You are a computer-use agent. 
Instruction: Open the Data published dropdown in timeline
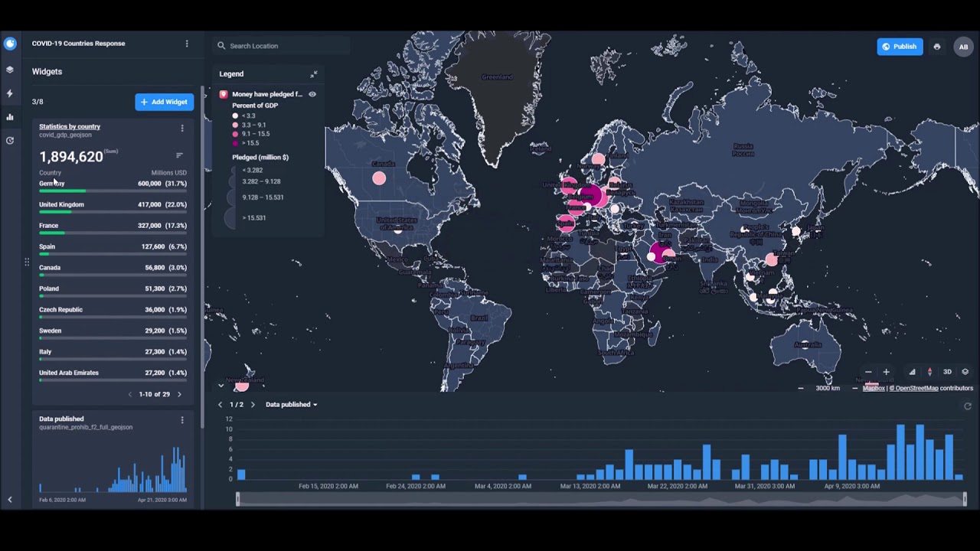[291, 405]
